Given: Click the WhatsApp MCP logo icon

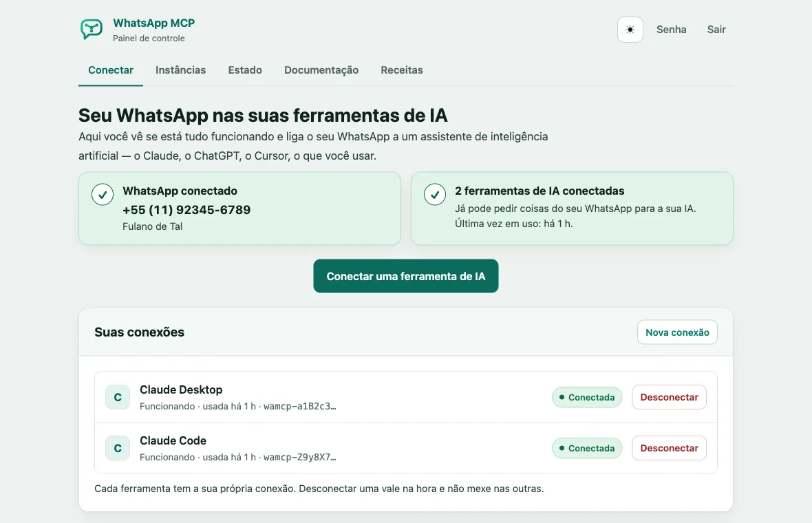Looking at the screenshot, I should [91, 29].
